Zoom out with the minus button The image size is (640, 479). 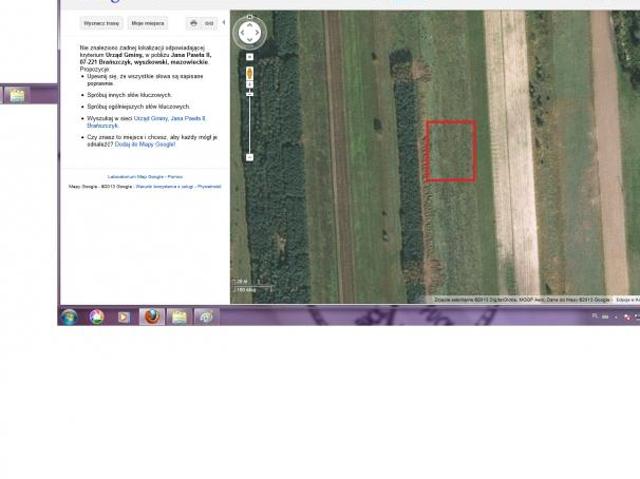point(250,157)
